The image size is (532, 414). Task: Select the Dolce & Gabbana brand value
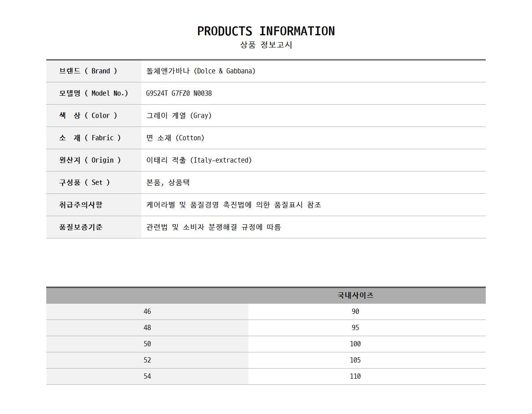[200, 71]
